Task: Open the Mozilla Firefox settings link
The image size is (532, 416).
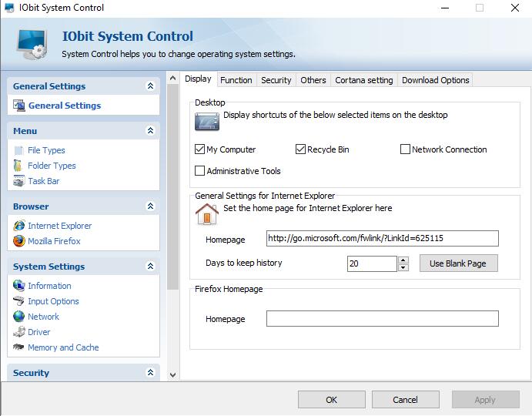Action: 54,241
